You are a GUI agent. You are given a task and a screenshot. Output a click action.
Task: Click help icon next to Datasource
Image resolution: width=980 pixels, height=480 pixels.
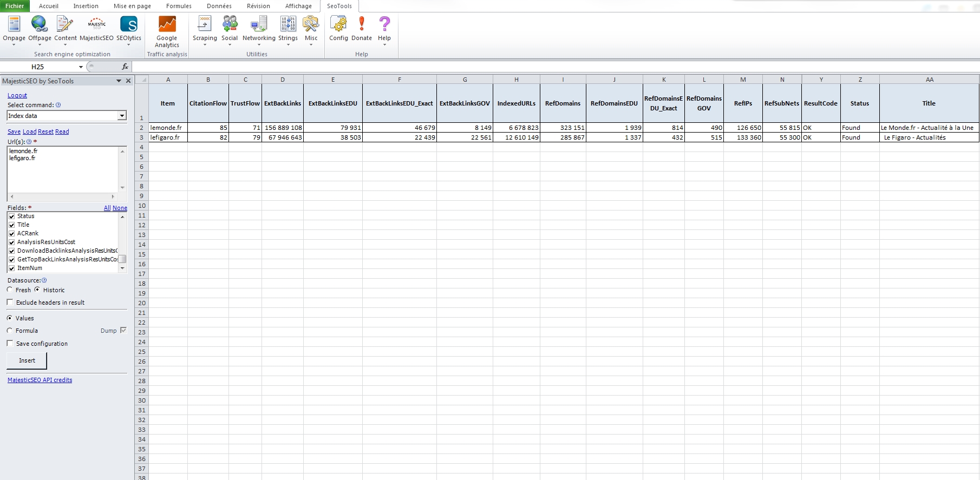click(x=44, y=280)
